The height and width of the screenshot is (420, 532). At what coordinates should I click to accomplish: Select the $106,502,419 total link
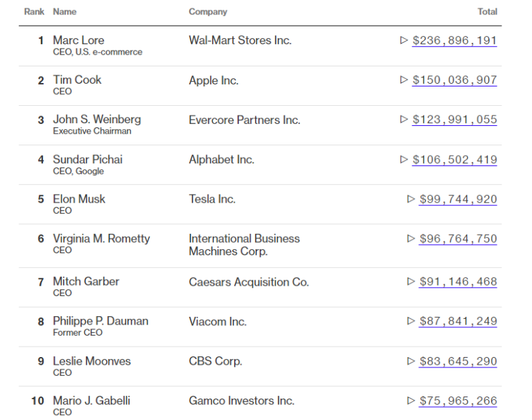pyautogui.click(x=454, y=159)
